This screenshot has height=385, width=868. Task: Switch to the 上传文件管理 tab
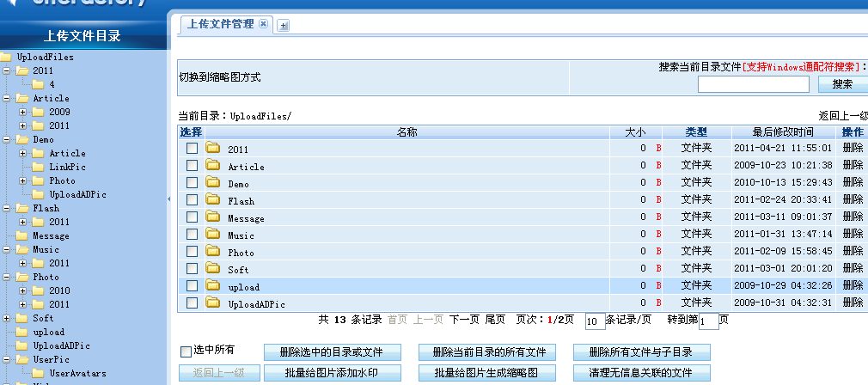220,24
